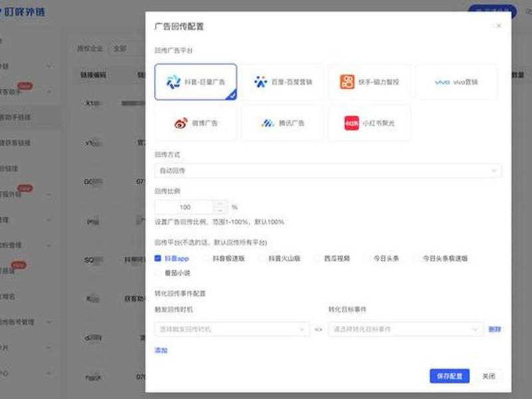Viewport: 532px width, 399px height.
Task: Uncheck the 抖音app checkbox
Action: [158, 258]
